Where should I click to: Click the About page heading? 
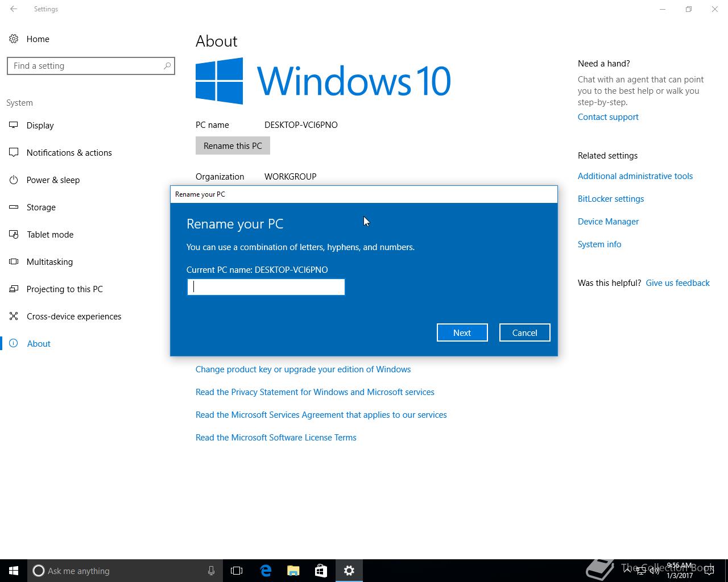coord(217,41)
